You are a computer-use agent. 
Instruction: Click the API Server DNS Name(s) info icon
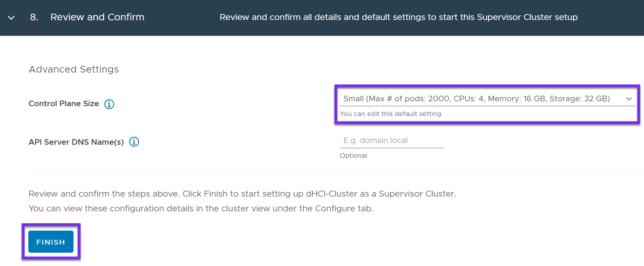(134, 142)
